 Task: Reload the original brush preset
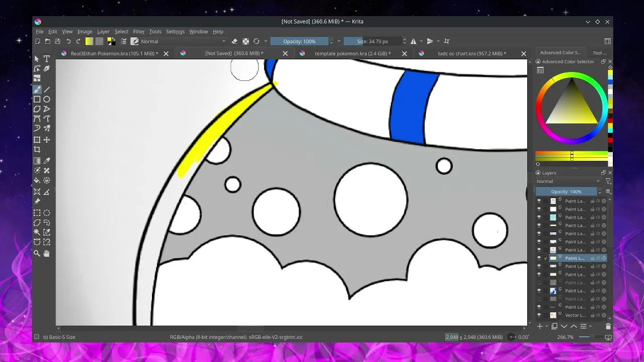pyautogui.click(x=256, y=41)
